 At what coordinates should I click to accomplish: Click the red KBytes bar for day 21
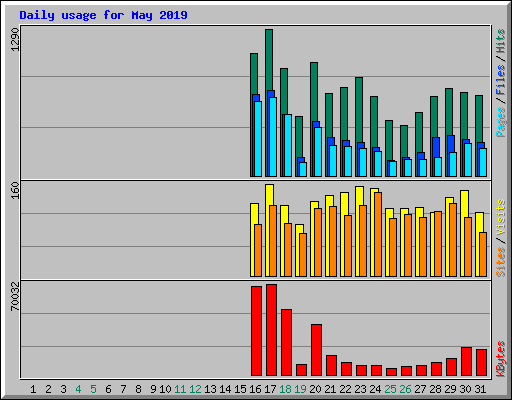point(331,365)
